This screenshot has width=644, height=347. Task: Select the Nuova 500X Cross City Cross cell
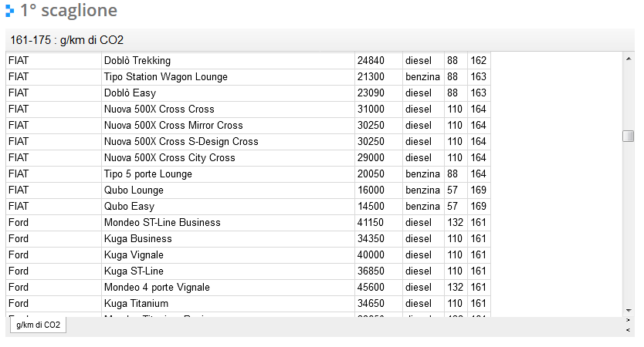228,158
